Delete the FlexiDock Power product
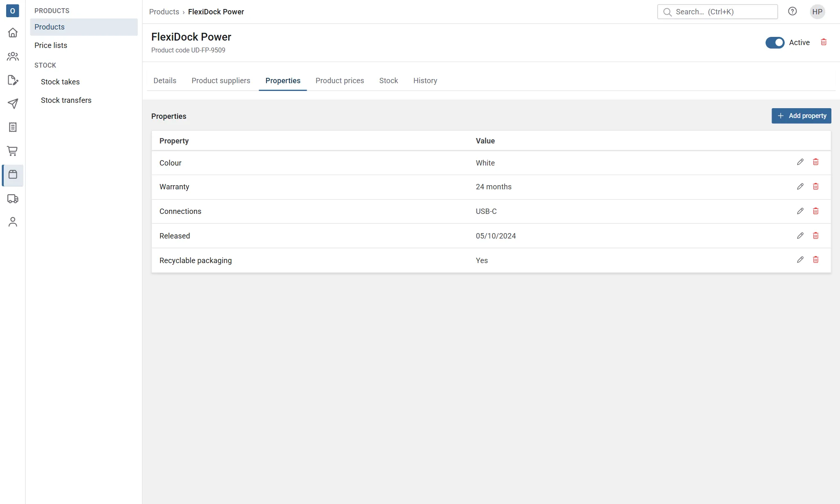The width and height of the screenshot is (840, 504). 824,42
